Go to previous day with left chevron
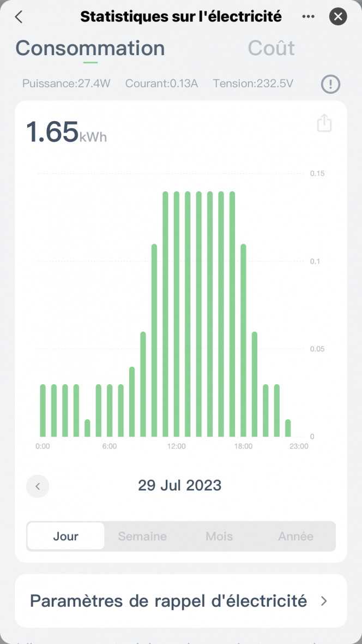 [x=38, y=486]
